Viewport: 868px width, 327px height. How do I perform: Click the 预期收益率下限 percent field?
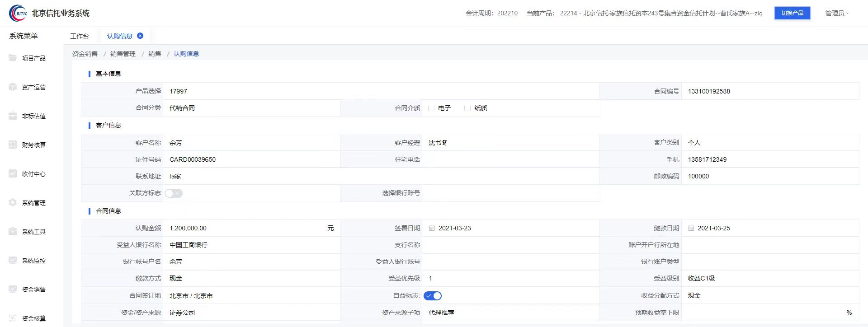[770, 313]
